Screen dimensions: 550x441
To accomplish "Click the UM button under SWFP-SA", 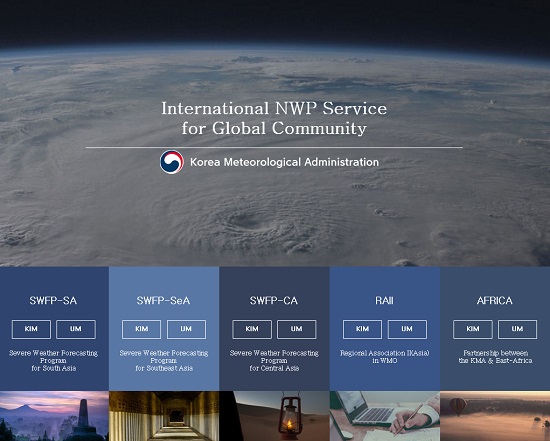I will [76, 329].
